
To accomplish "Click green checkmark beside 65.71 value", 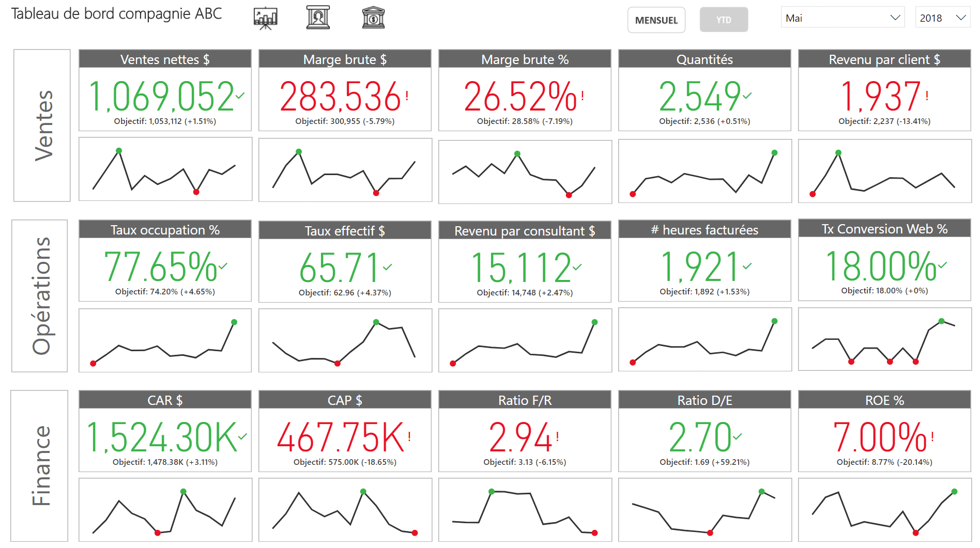I will 388,267.
